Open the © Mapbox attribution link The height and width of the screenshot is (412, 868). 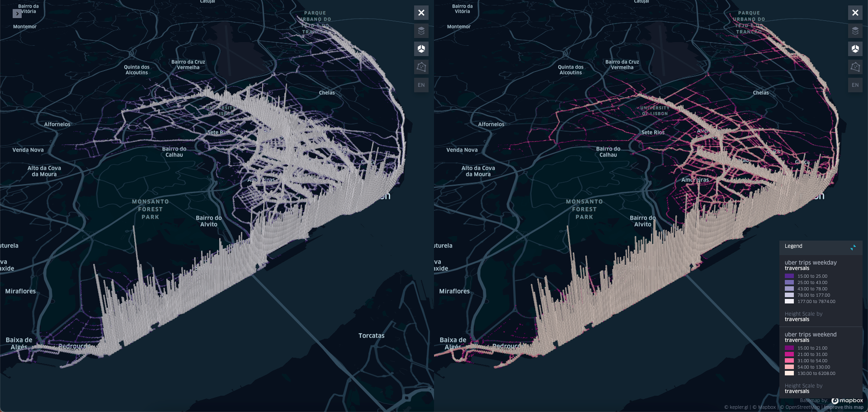[764, 407]
